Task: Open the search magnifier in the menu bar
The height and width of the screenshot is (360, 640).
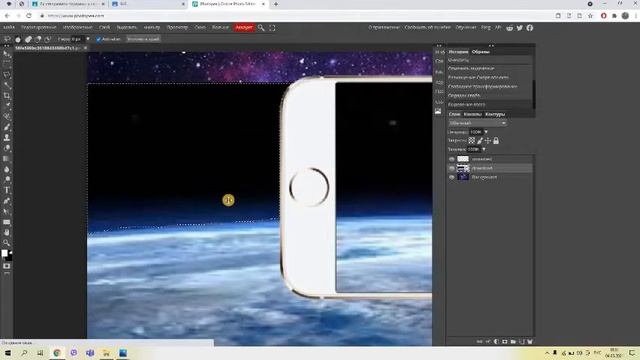Action: (x=261, y=28)
